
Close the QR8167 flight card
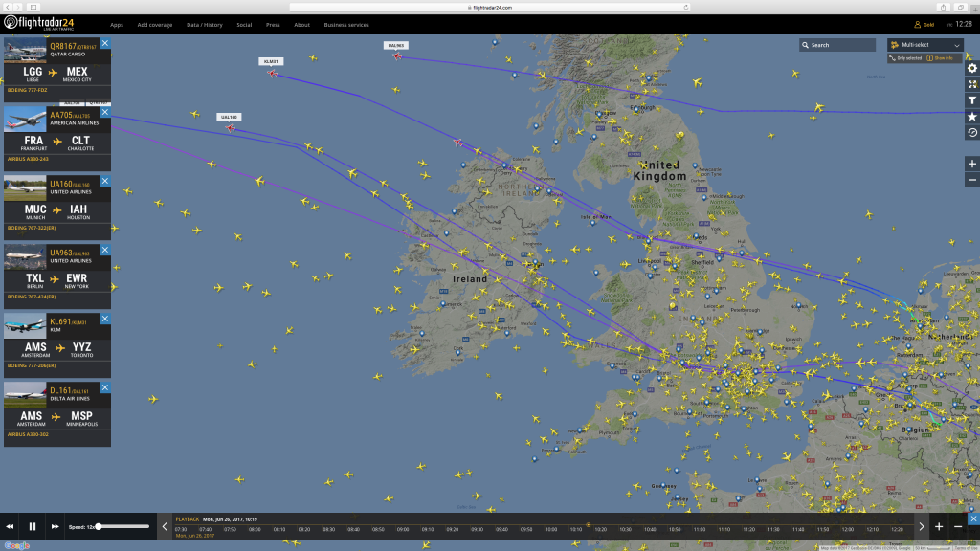click(105, 43)
